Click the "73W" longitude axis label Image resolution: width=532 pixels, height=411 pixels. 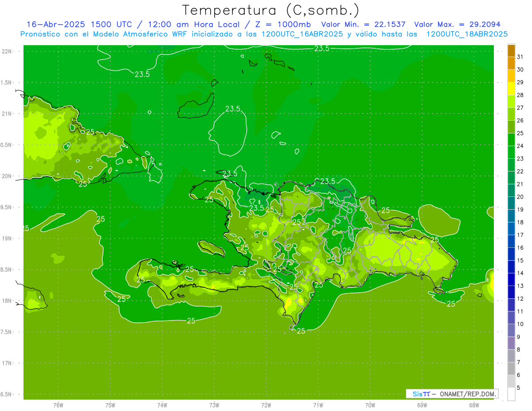(x=214, y=405)
